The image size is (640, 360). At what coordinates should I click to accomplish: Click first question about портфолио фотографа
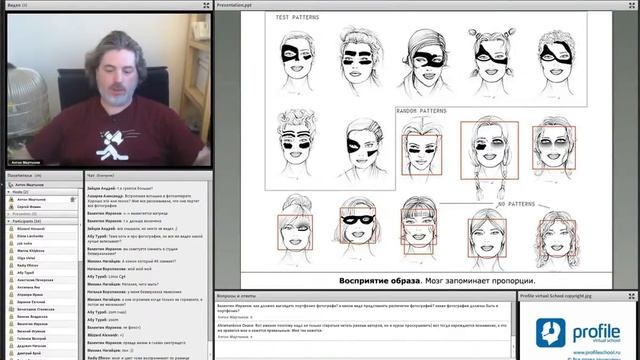[x=358, y=308]
